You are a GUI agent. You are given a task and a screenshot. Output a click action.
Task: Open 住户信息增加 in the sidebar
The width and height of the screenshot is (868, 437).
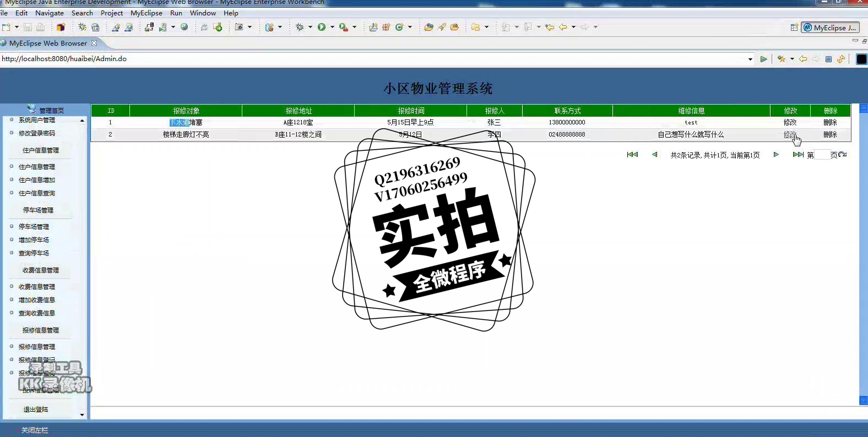37,180
